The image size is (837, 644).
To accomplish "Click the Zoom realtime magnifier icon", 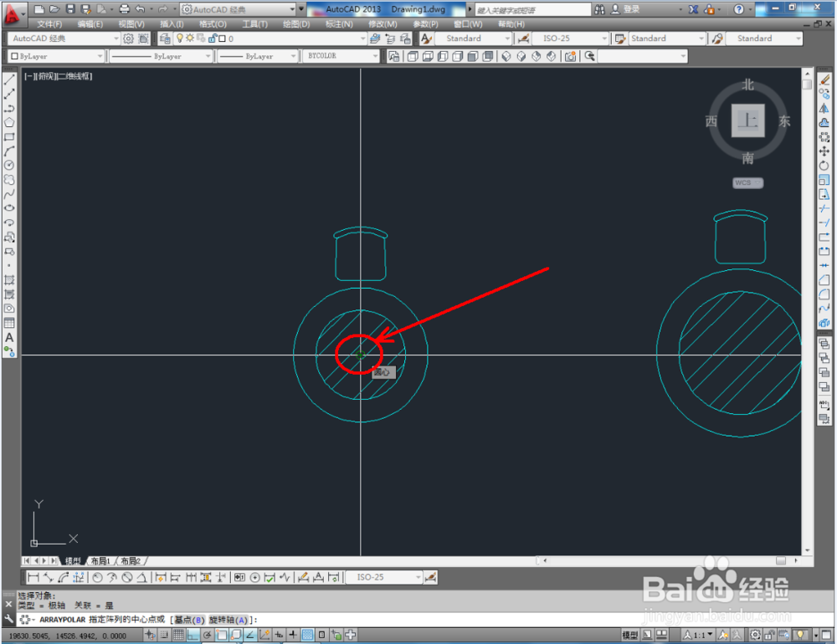I will (x=589, y=56).
